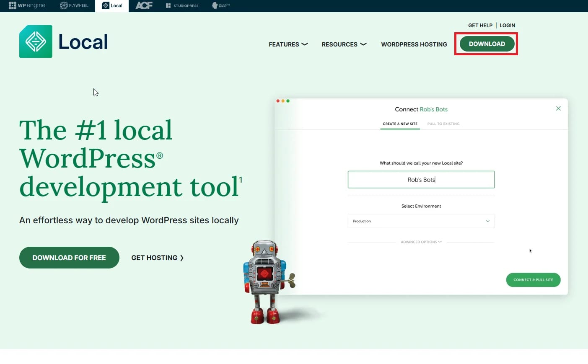The height and width of the screenshot is (364, 588).
Task: Open the ACF brand icon
Action: (x=143, y=5)
